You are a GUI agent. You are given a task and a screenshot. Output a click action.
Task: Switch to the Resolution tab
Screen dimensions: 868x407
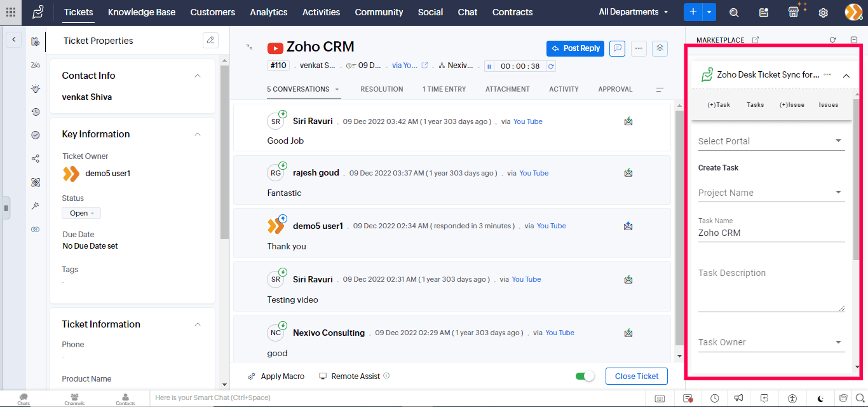point(382,89)
